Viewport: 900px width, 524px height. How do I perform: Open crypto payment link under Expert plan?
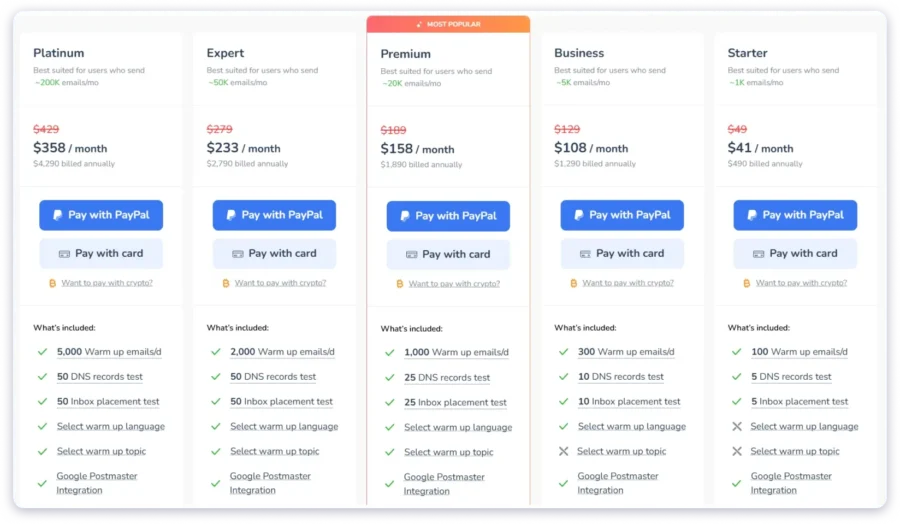coord(280,283)
